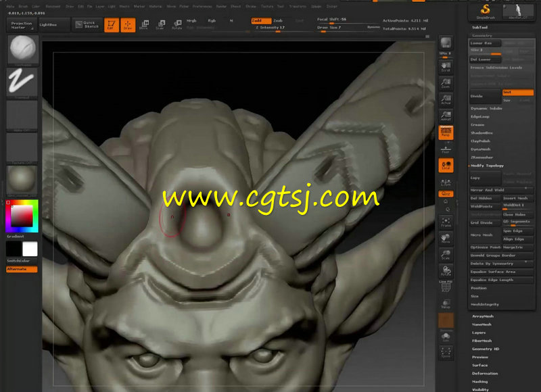
Task: Click the SwitchColor button
Action: click(18, 261)
